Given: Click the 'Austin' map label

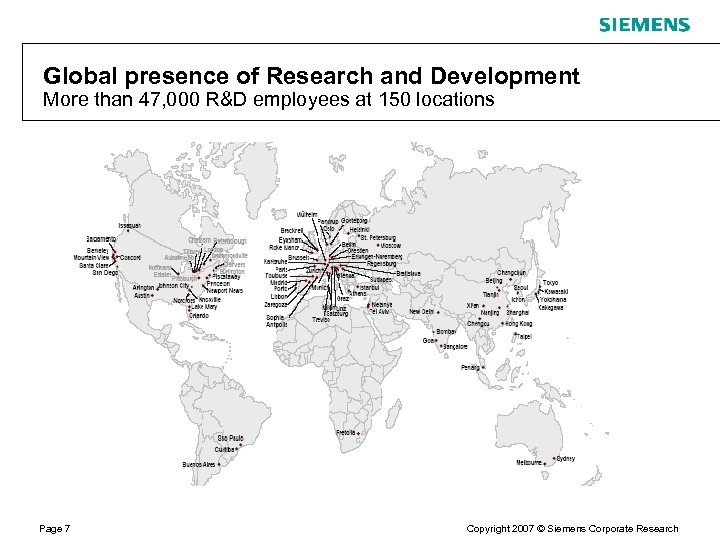Looking at the screenshot, I should coord(142,295).
